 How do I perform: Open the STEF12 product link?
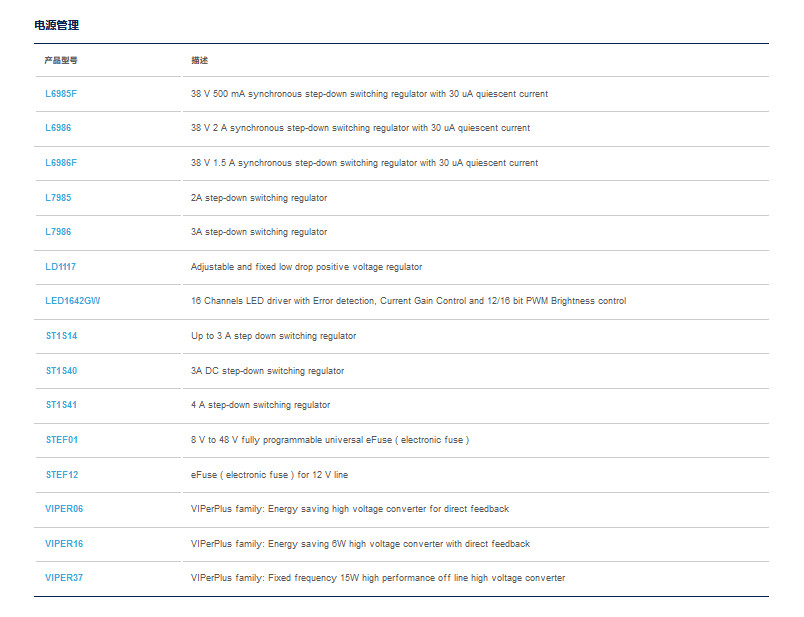point(62,475)
